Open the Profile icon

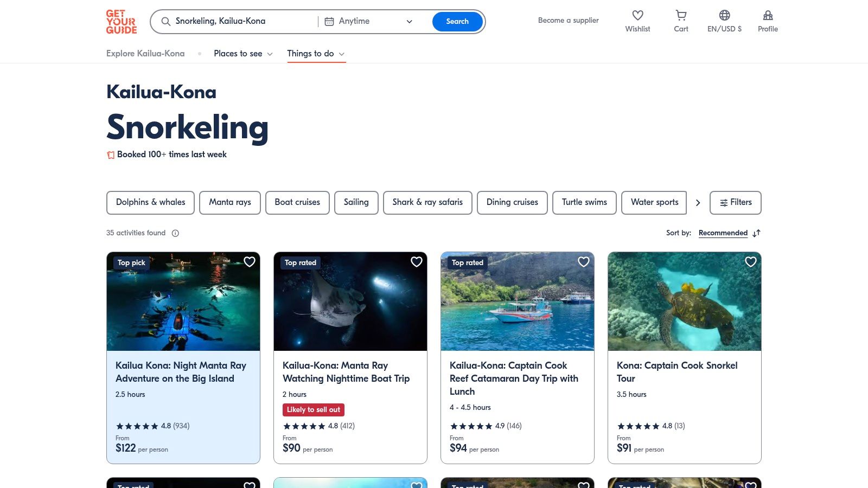coord(768,16)
